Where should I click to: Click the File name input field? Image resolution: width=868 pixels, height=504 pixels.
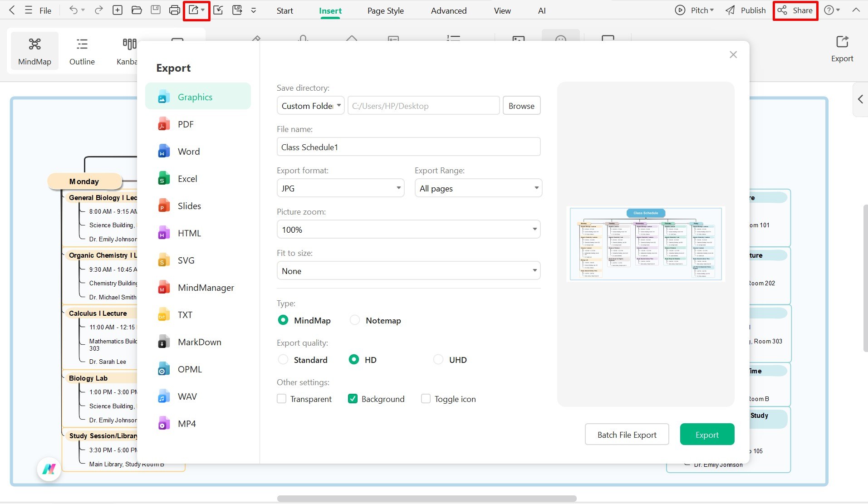(408, 147)
